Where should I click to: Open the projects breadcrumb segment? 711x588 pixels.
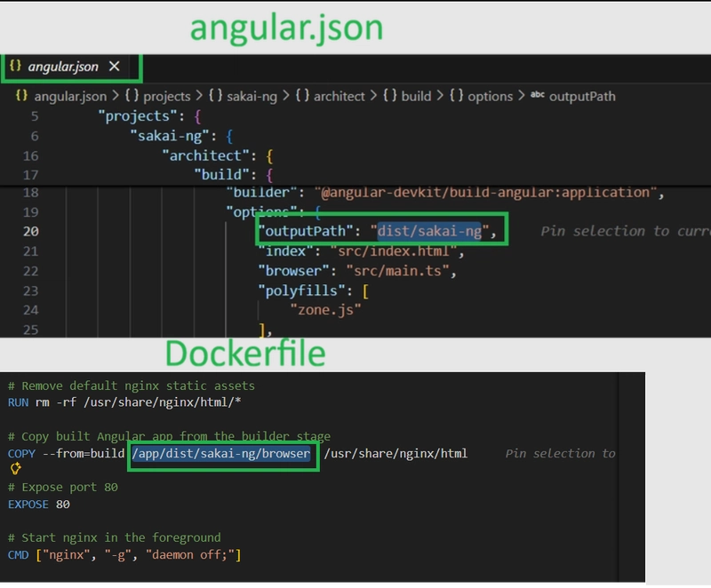click(167, 96)
